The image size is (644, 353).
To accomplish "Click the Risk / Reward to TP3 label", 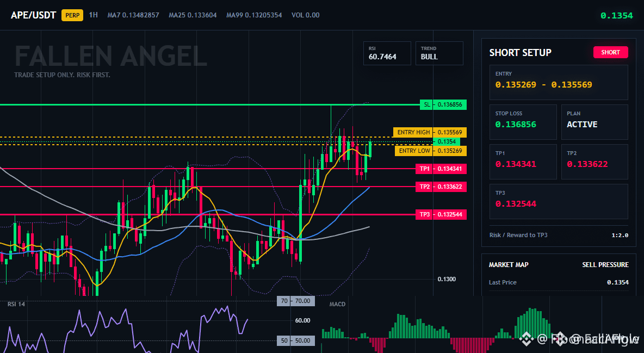I will point(518,235).
